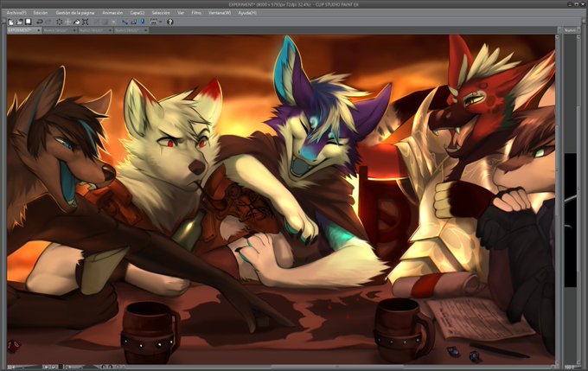
Task: Open the Capa menu
Action: click(137, 13)
